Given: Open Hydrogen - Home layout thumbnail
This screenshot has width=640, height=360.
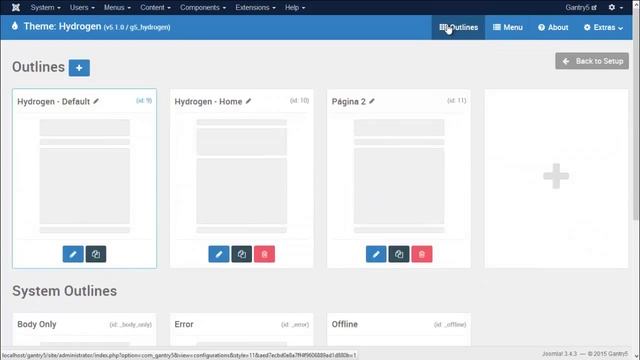Looking at the screenshot, I should (242, 176).
